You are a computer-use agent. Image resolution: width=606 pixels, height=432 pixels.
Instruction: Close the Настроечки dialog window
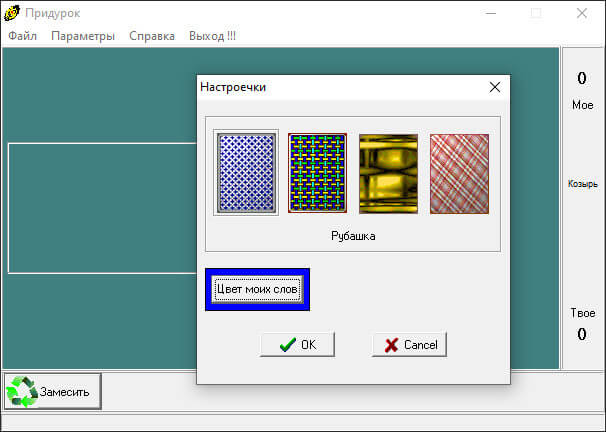pos(495,87)
